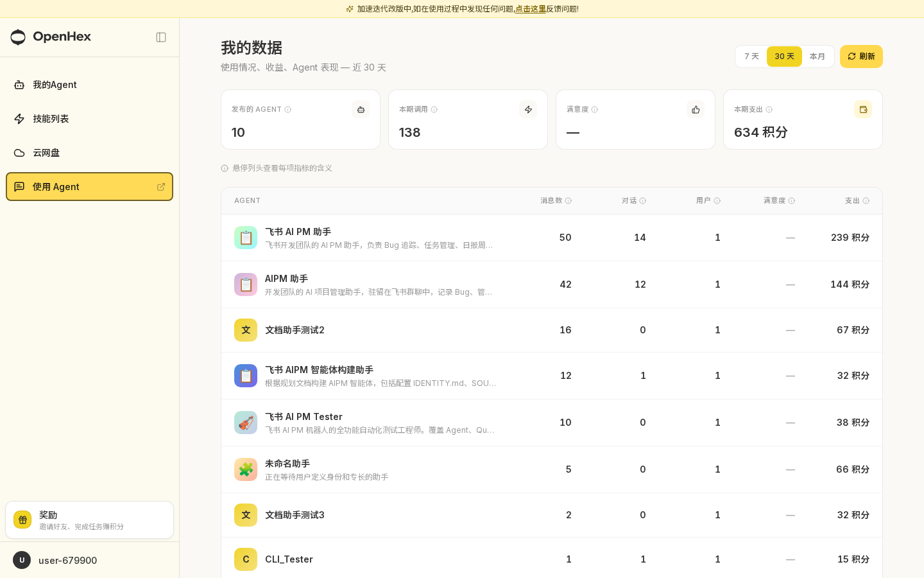Click the OpenHex logo icon
924x578 pixels.
point(18,37)
